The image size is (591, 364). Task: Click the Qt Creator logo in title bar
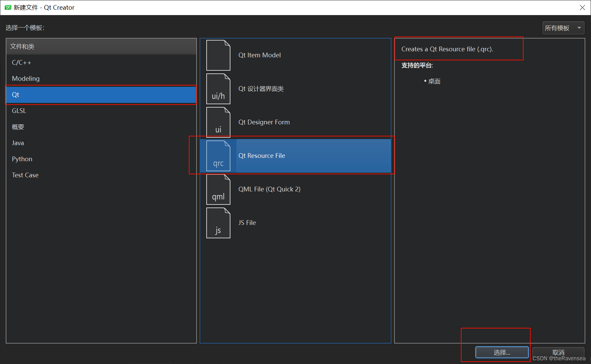(x=8, y=7)
